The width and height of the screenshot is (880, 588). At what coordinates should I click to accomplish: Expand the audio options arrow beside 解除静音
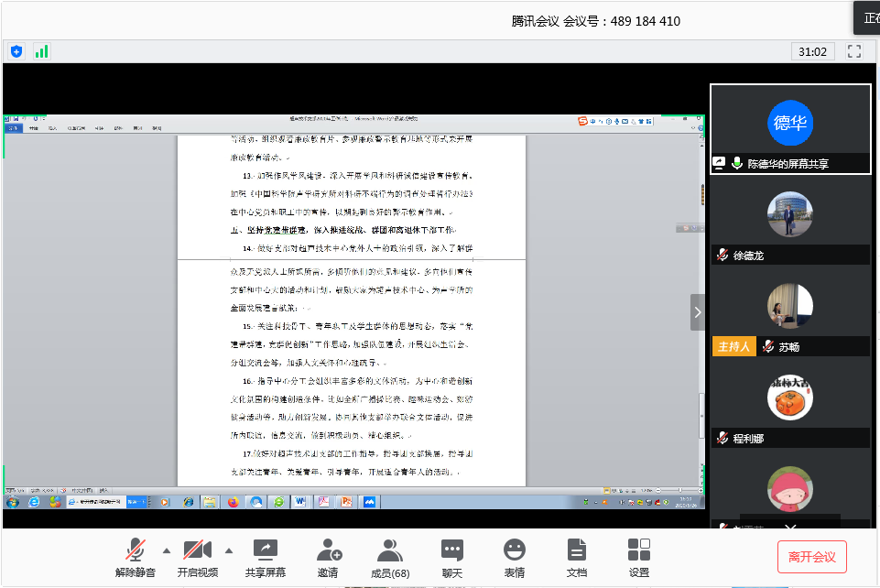(166, 550)
